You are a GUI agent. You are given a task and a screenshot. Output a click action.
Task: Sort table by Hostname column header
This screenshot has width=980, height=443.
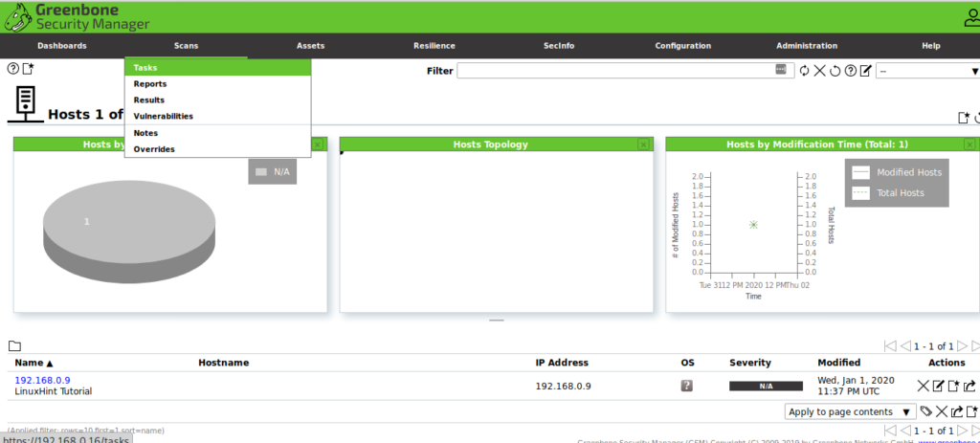pyautogui.click(x=224, y=363)
